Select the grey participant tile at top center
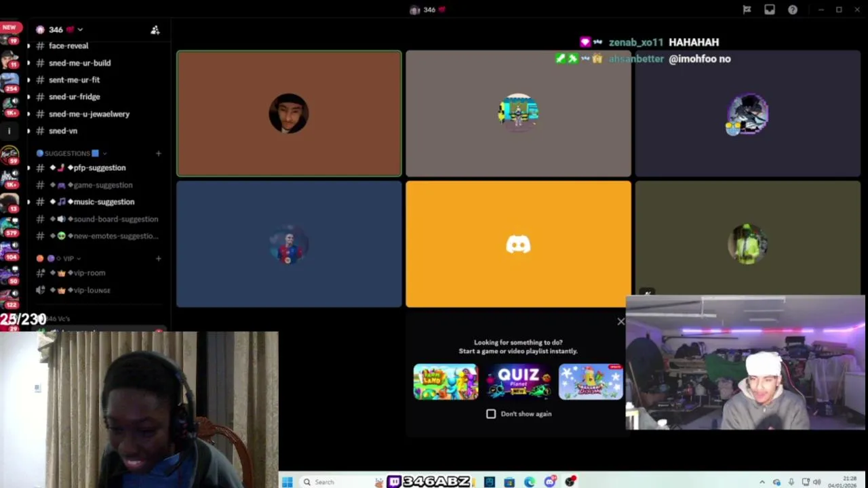Viewport: 868px width, 488px height. 518,113
